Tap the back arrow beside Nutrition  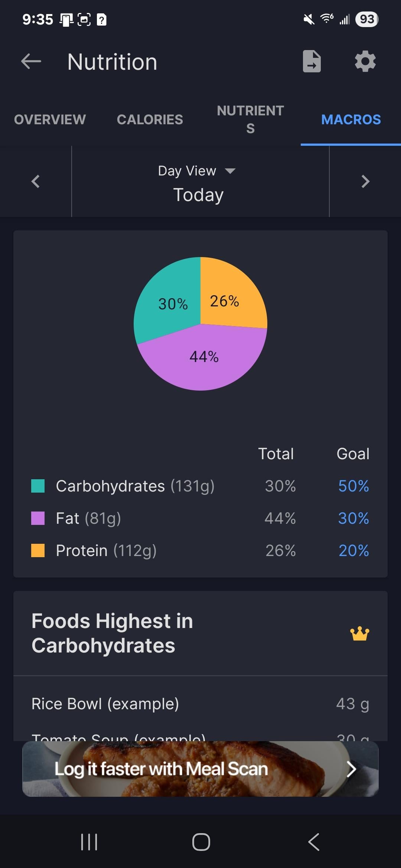tap(31, 61)
